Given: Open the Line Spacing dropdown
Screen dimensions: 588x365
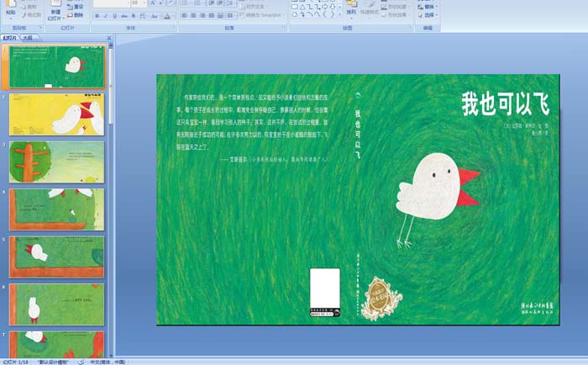Looking at the screenshot, I should (231, 3).
